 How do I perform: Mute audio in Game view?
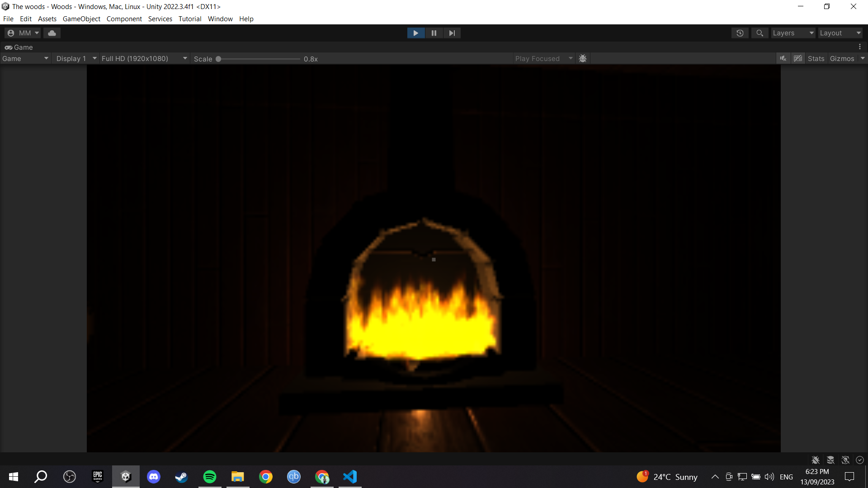pyautogui.click(x=783, y=59)
